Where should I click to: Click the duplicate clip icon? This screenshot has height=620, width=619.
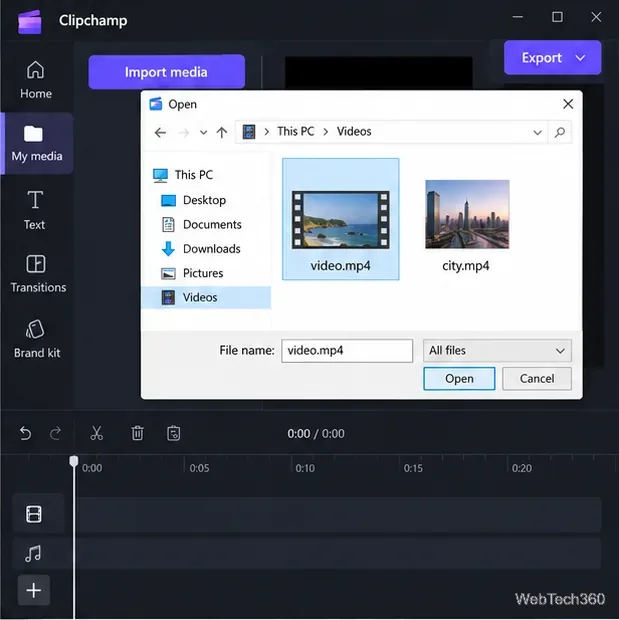click(x=173, y=433)
